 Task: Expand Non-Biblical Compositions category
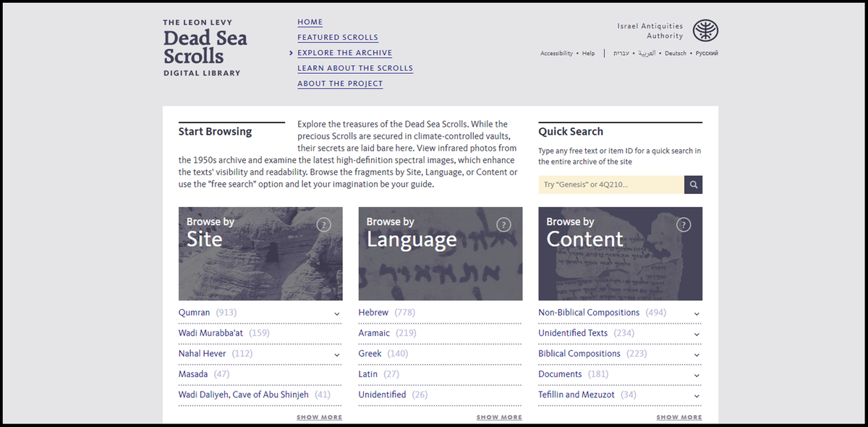(697, 313)
